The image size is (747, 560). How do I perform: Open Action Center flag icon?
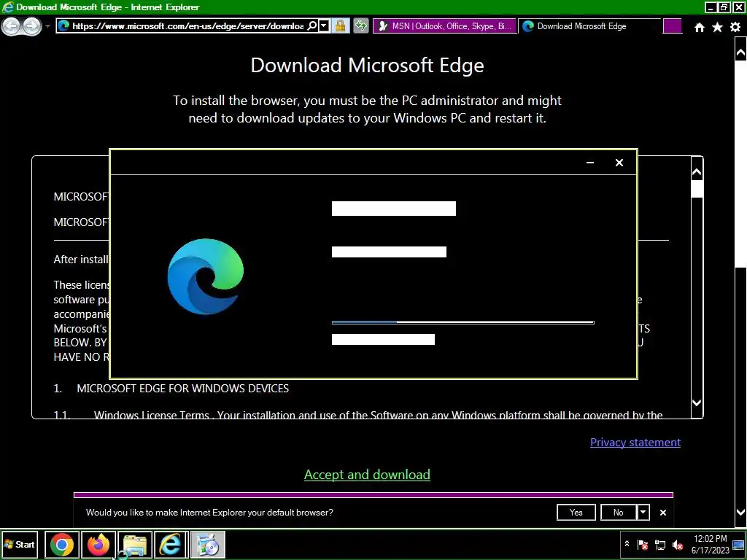click(642, 544)
